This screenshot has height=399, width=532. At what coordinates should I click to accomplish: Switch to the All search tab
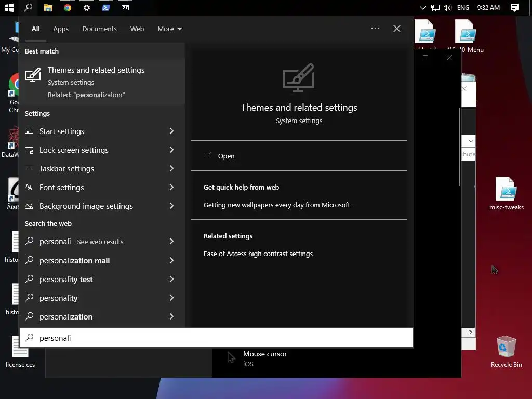tap(36, 29)
